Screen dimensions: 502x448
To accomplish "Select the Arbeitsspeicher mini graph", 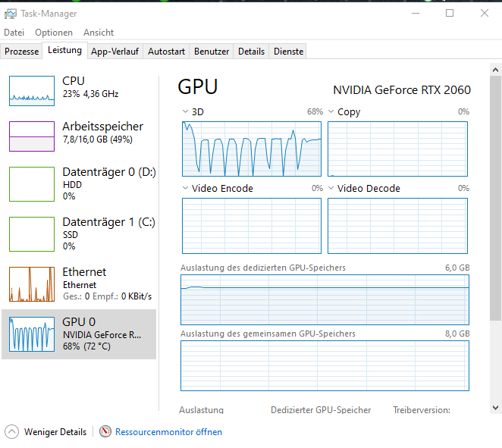I will 32,136.
